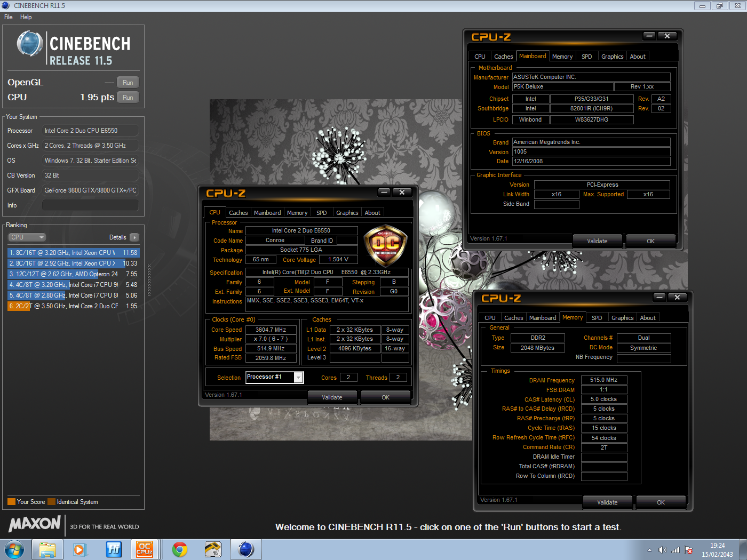
Task: Show hidden tray icons arrow
Action: tap(649, 550)
